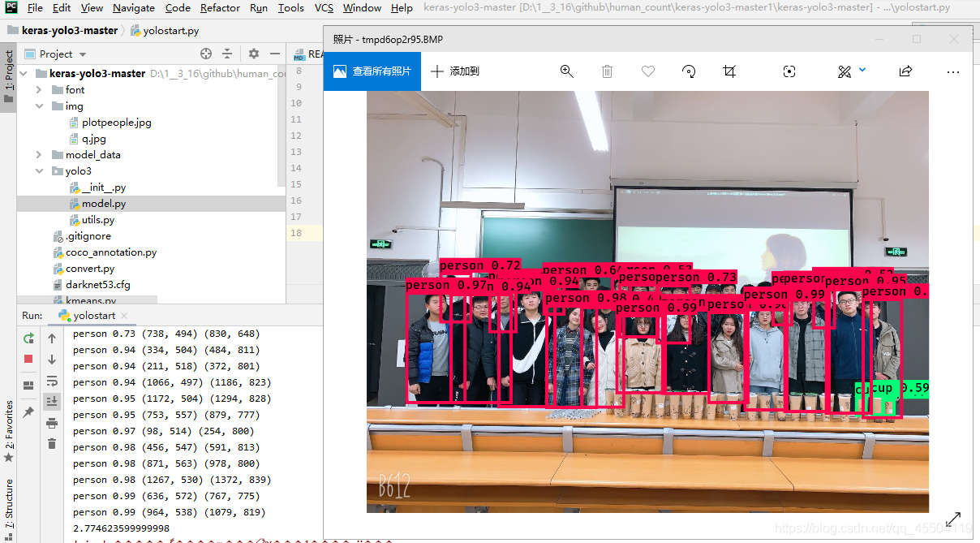980x543 pixels.
Task: Click the 查看所有照片 button
Action: (x=372, y=71)
